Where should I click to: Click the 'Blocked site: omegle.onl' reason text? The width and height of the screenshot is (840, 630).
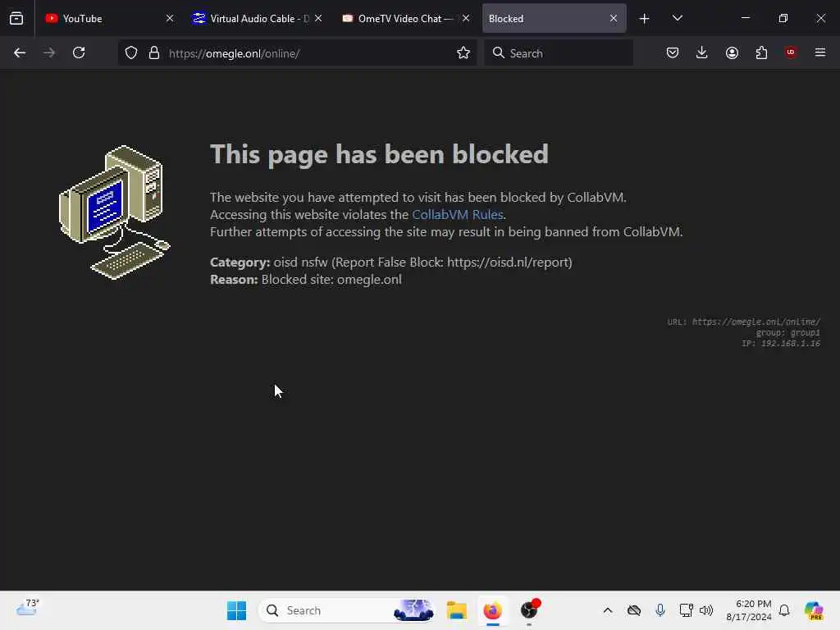(331, 279)
